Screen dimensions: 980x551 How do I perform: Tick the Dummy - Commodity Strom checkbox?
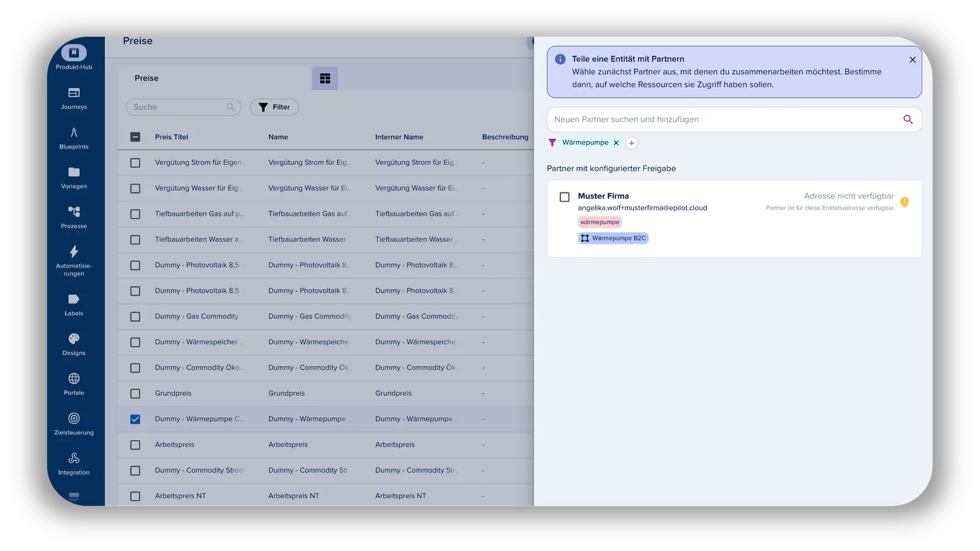[x=135, y=471]
